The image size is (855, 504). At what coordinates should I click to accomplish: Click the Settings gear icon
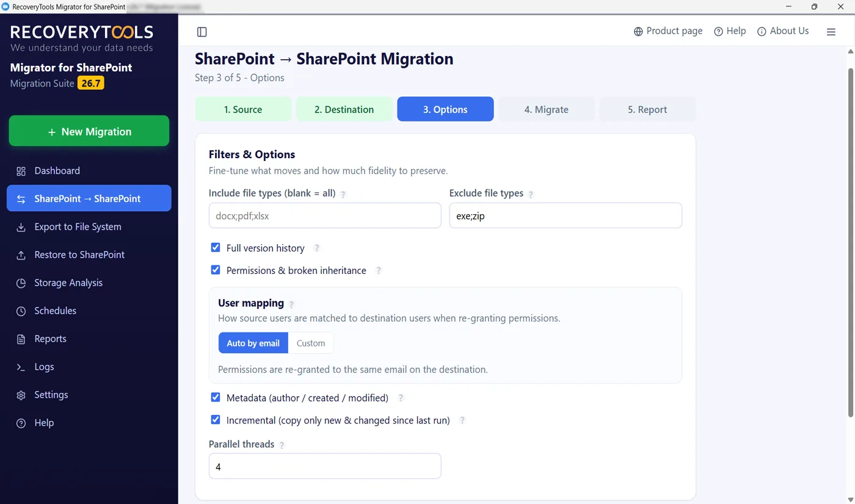point(21,395)
